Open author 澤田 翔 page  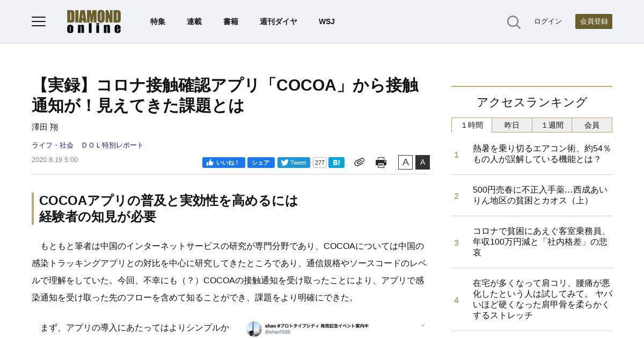pyautogui.click(x=45, y=127)
